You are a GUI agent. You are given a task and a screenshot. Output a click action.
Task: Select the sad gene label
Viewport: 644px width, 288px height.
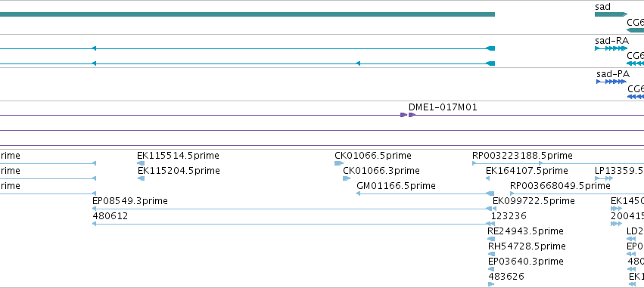(602, 7)
